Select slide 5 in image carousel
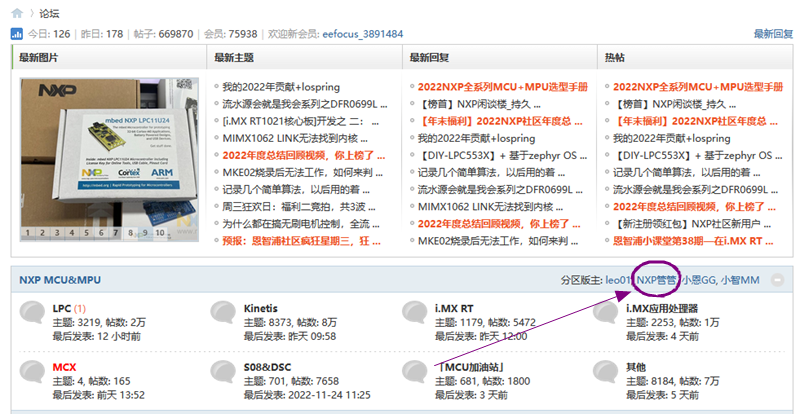Screen dimensions: 800x414 pos(86,233)
